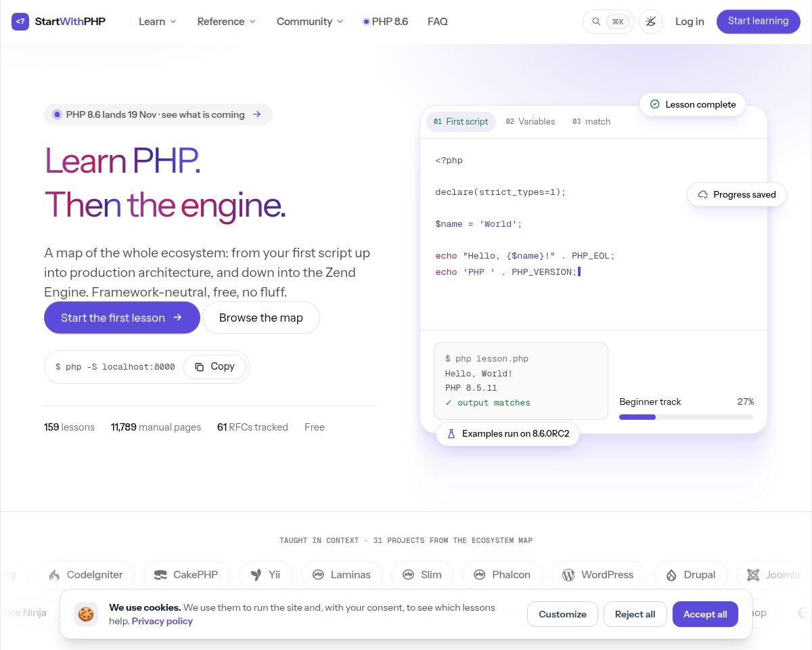
Task: Click the 'Free' stat text
Action: [x=315, y=427]
